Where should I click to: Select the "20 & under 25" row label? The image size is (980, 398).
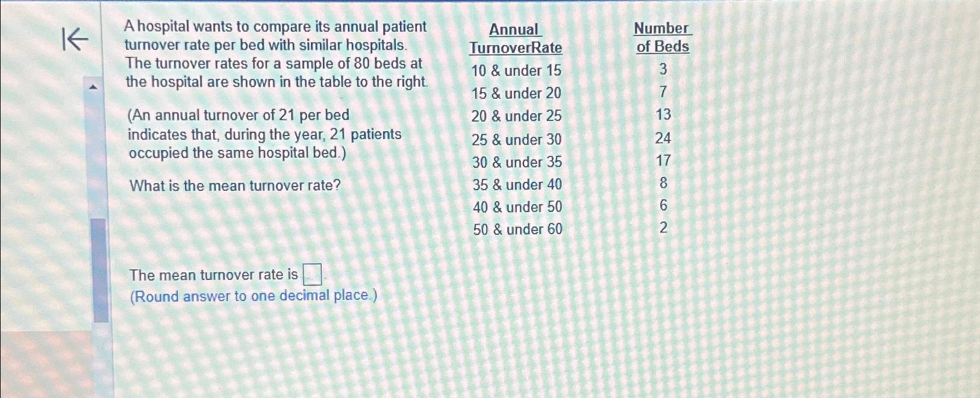(516, 116)
